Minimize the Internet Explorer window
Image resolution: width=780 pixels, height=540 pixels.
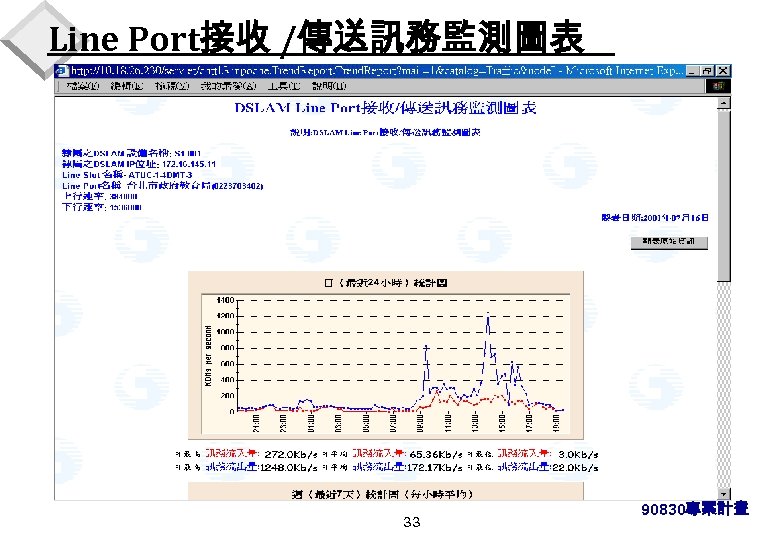coord(692,71)
